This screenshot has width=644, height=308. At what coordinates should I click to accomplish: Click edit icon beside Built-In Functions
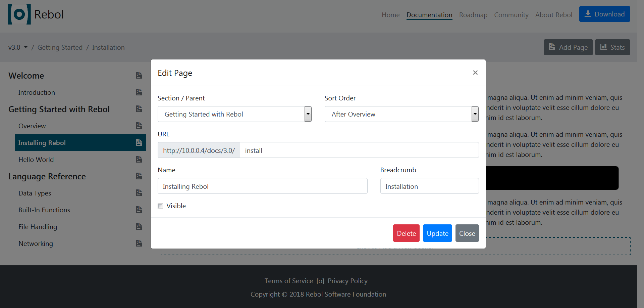click(x=139, y=210)
